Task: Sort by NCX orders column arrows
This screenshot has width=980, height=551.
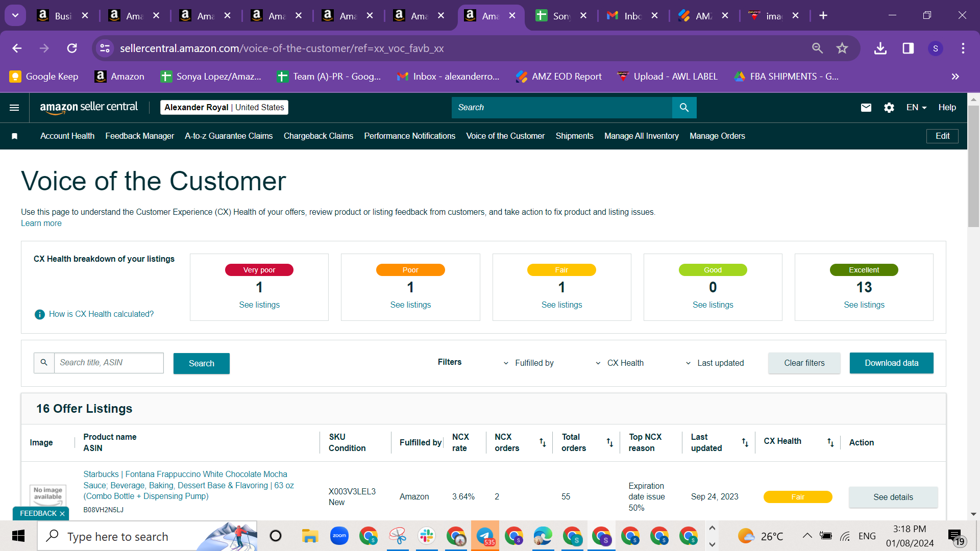Action: [x=543, y=442]
